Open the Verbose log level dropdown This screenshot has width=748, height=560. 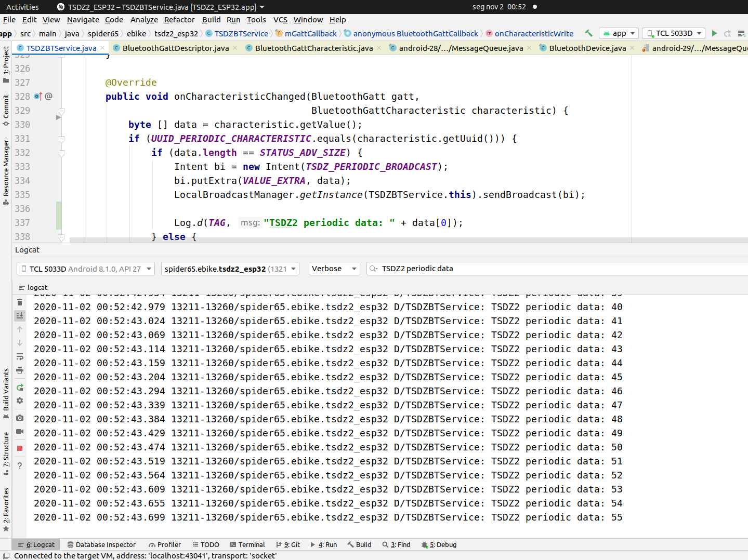[x=334, y=269]
